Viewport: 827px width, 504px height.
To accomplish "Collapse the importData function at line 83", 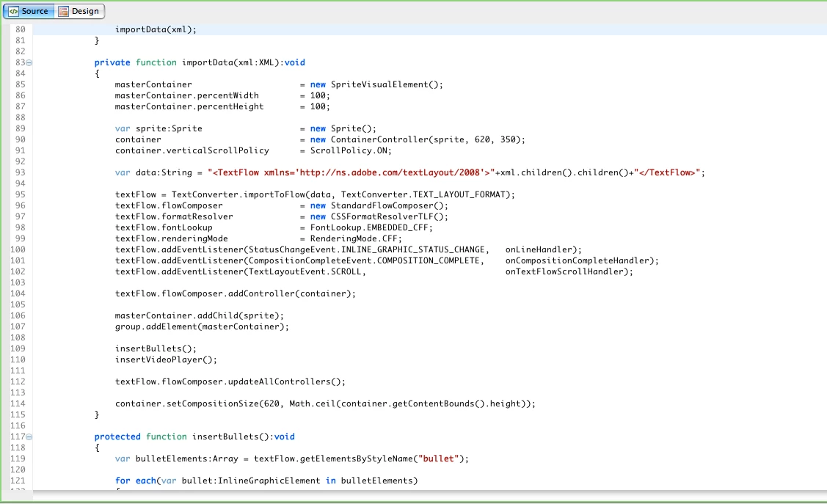I will coord(29,63).
